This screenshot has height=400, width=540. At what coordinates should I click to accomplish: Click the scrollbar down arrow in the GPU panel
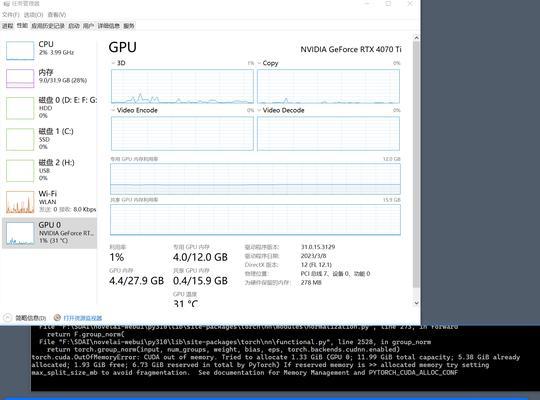point(416,303)
